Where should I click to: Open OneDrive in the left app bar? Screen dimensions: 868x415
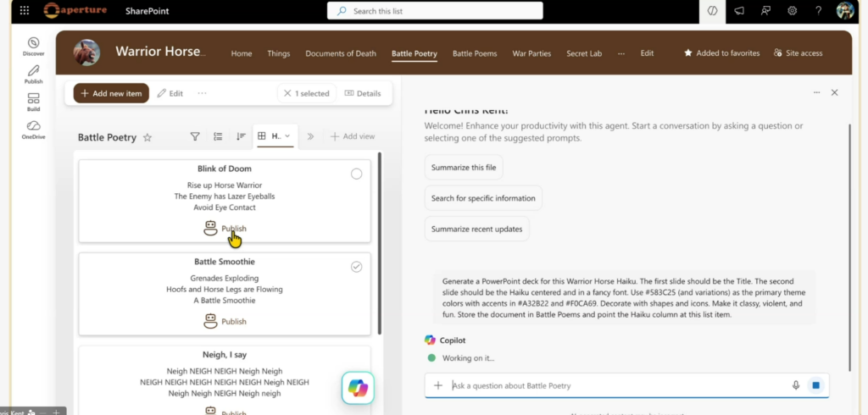(33, 130)
